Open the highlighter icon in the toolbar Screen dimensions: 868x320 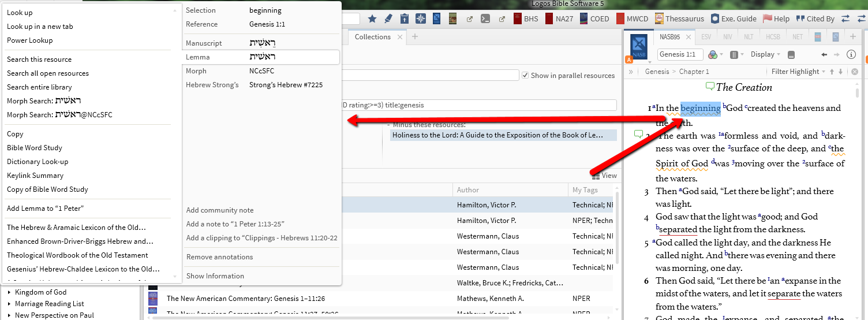388,18
